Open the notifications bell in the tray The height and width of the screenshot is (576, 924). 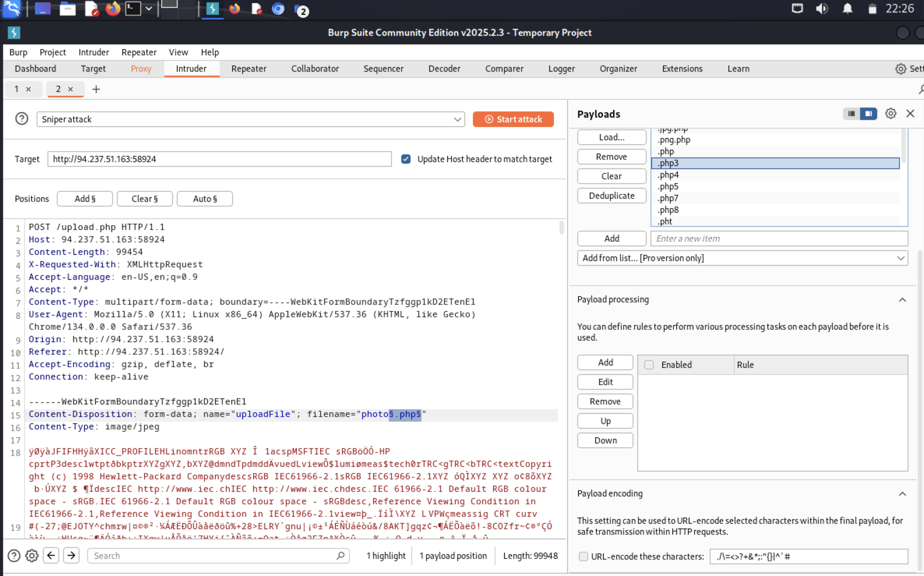click(847, 9)
